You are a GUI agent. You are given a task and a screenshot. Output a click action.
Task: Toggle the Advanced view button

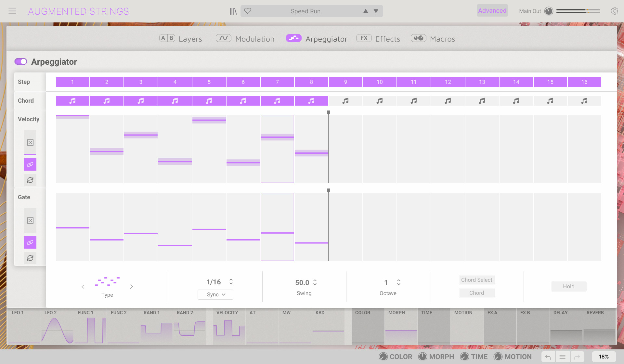(492, 11)
